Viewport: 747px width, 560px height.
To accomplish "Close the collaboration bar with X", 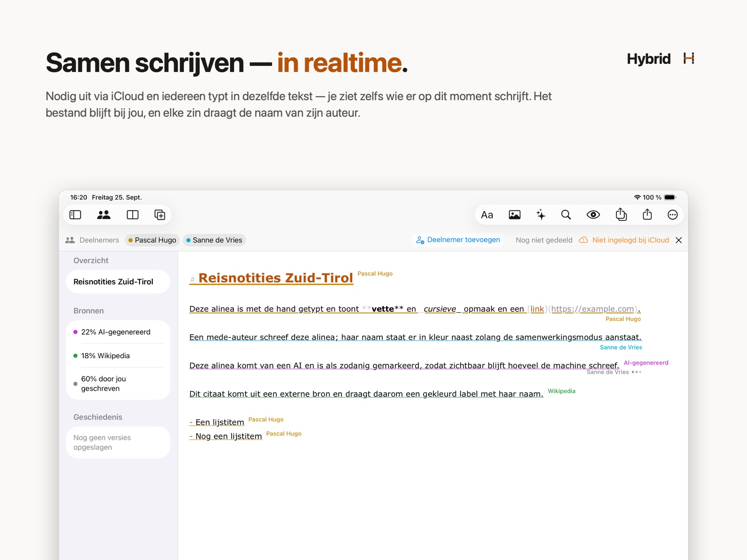I will point(679,240).
